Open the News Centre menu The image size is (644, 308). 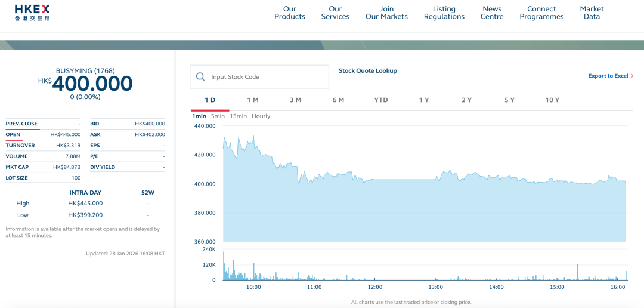point(492,13)
